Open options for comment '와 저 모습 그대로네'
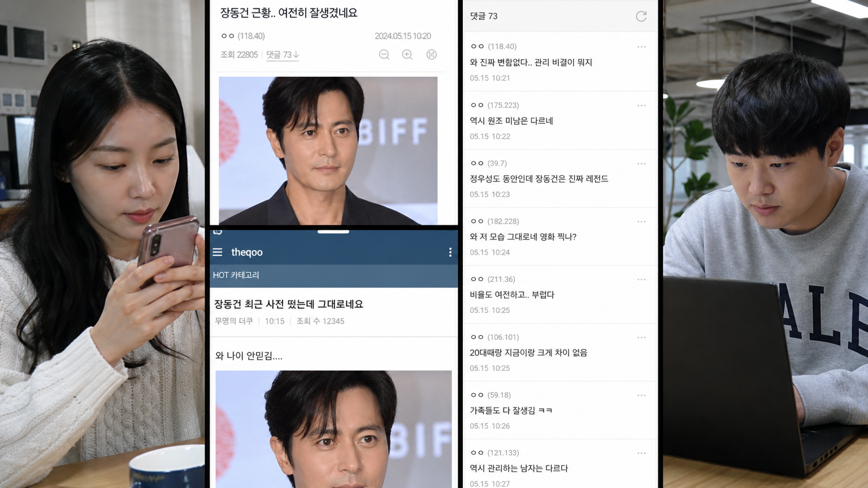This screenshot has width=868, height=488. coord(641,221)
